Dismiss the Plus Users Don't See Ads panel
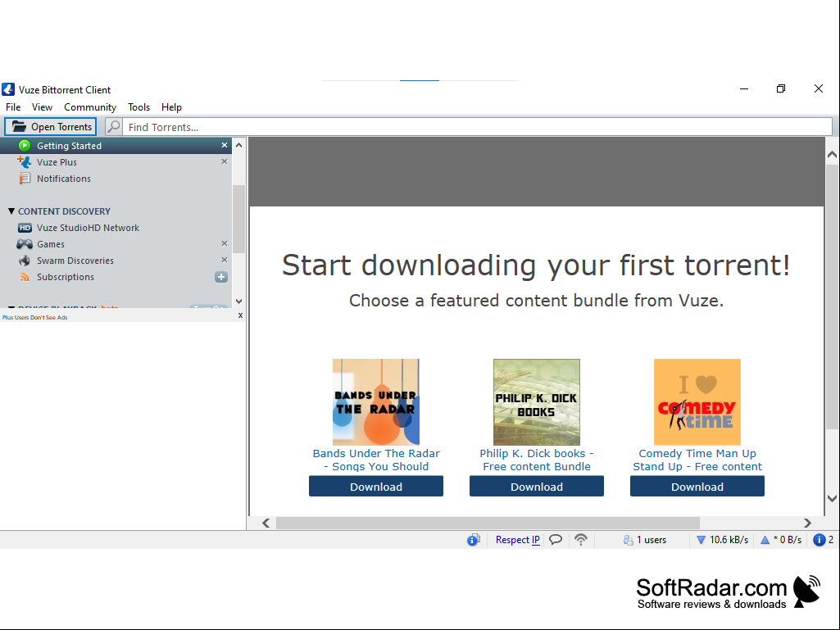The image size is (840, 630). pos(241,315)
